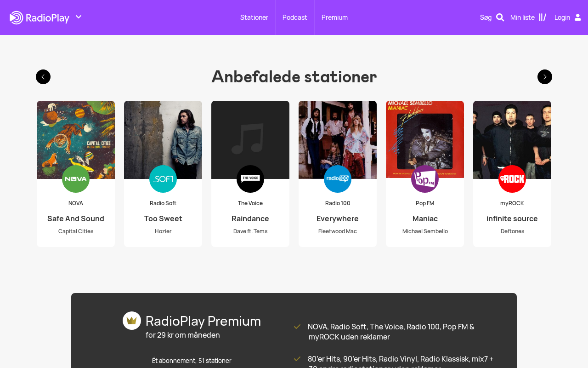Click the Everywhere song title link
588x368 pixels.
coord(338,218)
